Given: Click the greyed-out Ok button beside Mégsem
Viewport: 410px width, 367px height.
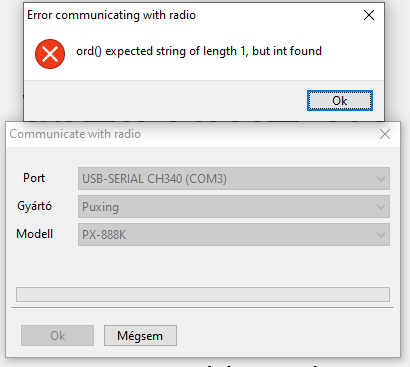Looking at the screenshot, I should [57, 336].
